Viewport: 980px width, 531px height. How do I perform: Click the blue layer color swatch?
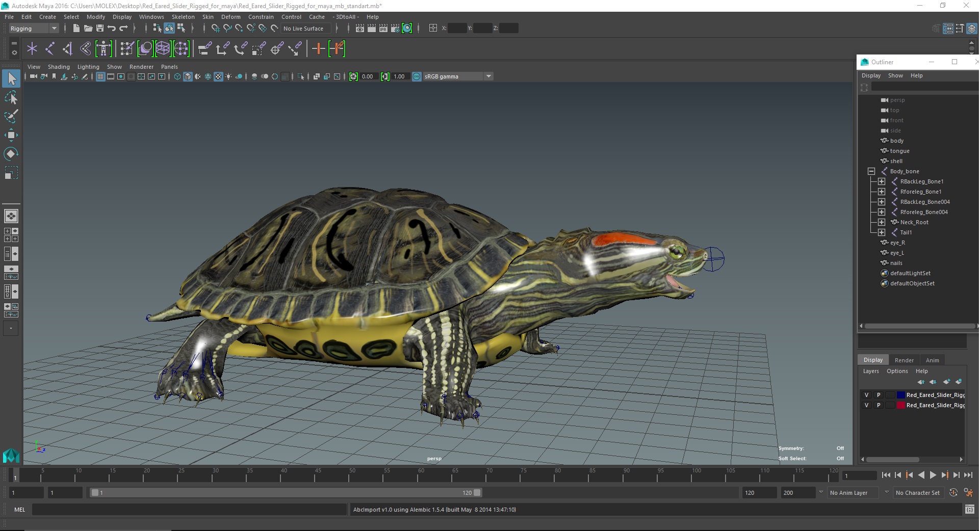(x=900, y=395)
